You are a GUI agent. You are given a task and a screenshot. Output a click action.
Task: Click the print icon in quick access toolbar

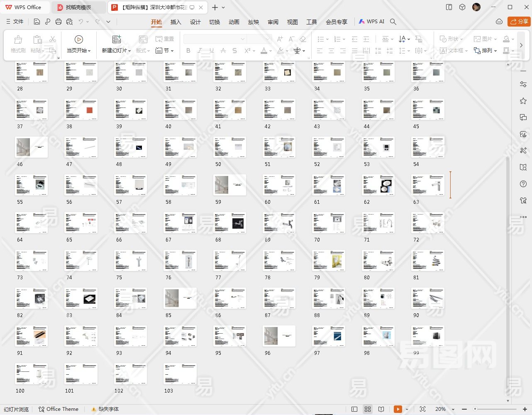[59, 22]
